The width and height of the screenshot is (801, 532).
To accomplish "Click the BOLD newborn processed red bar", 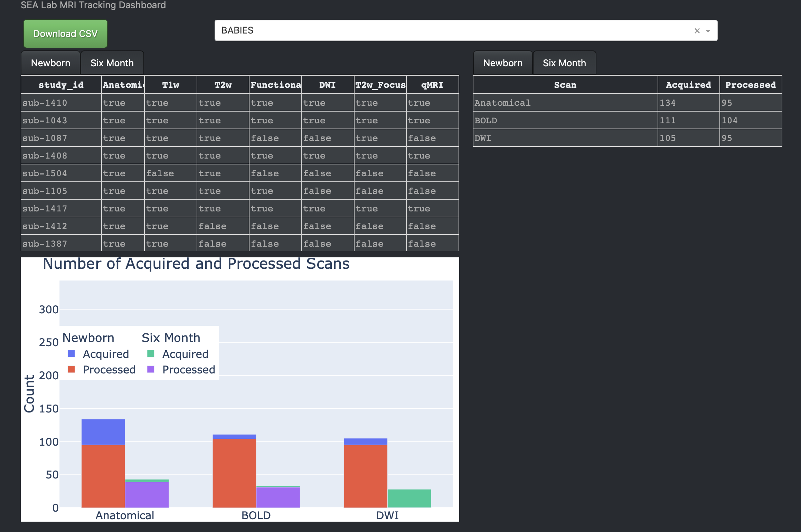I will (x=234, y=473).
